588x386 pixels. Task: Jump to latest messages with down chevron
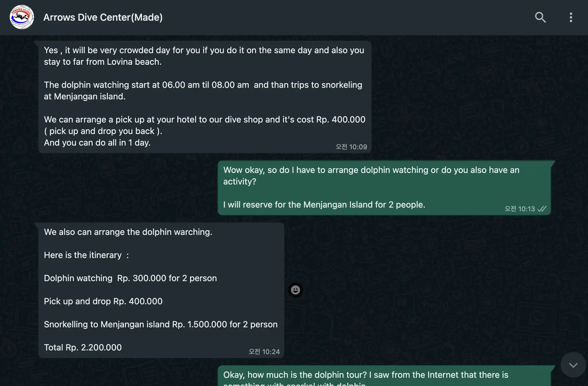(573, 365)
